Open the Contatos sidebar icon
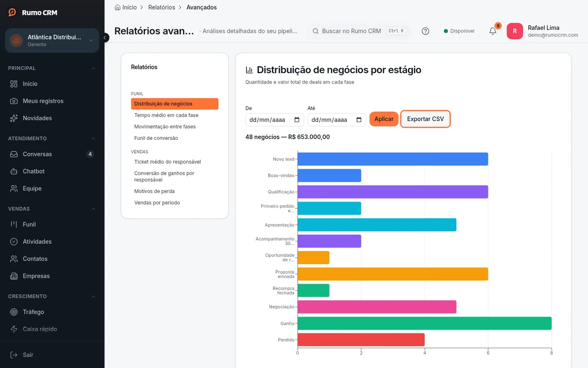The width and height of the screenshot is (588, 368). pos(14,259)
